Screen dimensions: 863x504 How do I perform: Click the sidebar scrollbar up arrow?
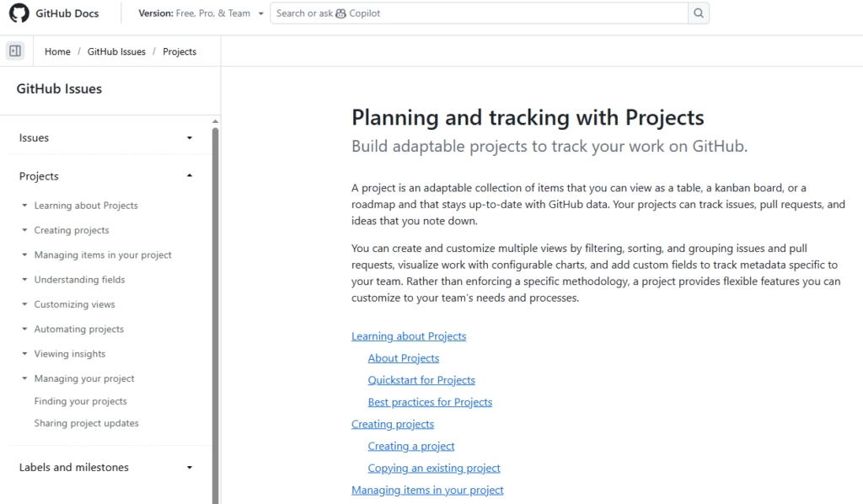coord(215,121)
